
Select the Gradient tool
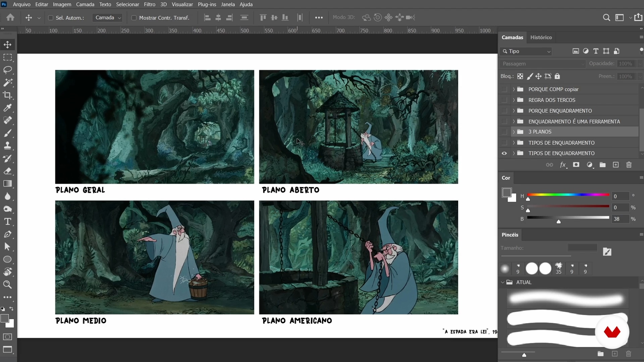click(x=7, y=183)
